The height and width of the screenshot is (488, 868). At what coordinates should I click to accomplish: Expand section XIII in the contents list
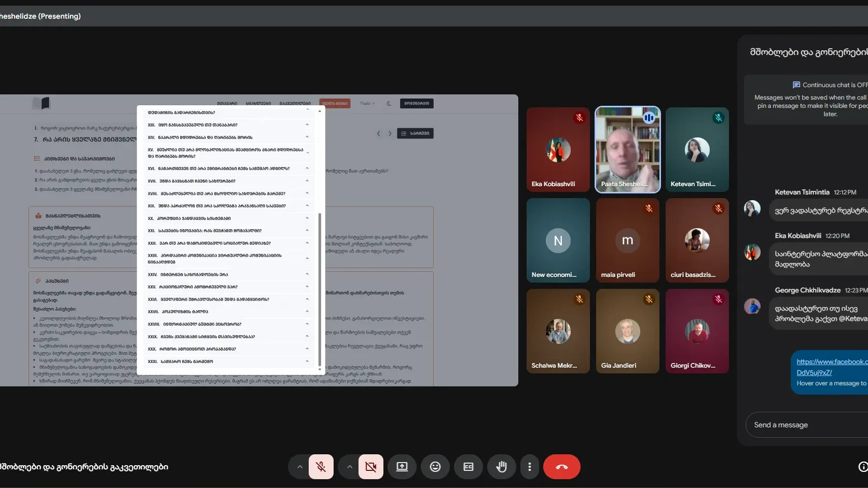[x=228, y=125]
